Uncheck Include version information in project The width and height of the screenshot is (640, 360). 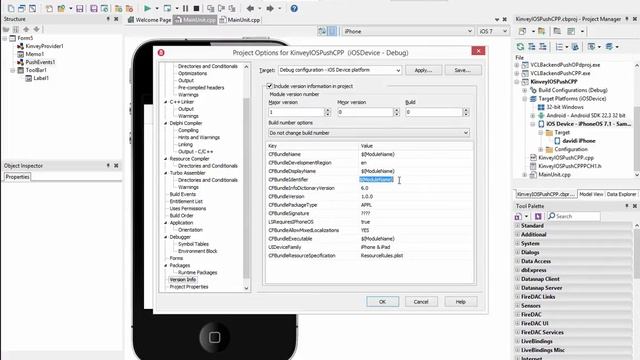click(x=269, y=86)
